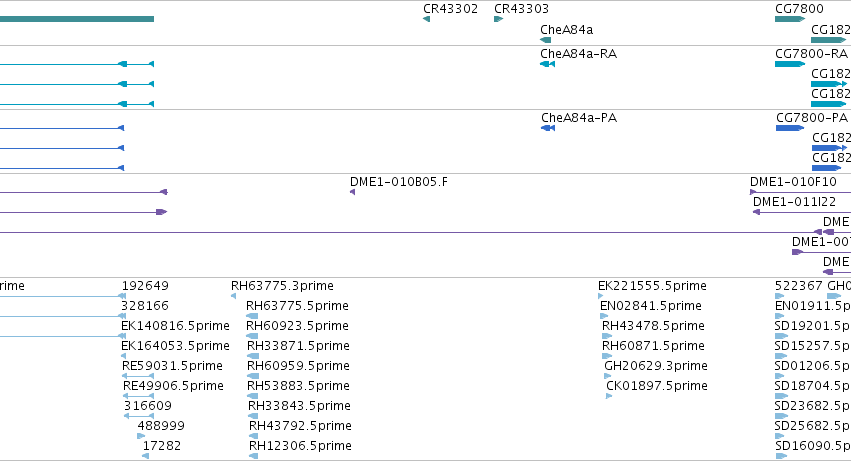Click the CK01897.5prime EST marker

[x=609, y=396]
